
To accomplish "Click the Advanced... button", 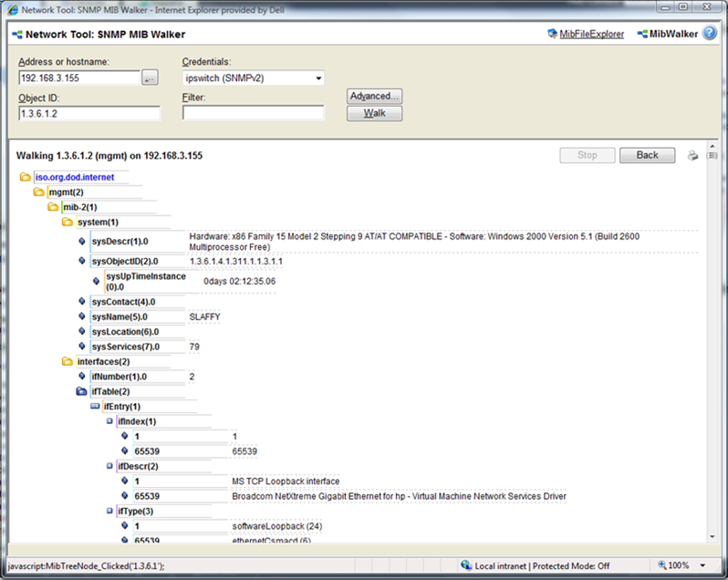I will (x=374, y=96).
